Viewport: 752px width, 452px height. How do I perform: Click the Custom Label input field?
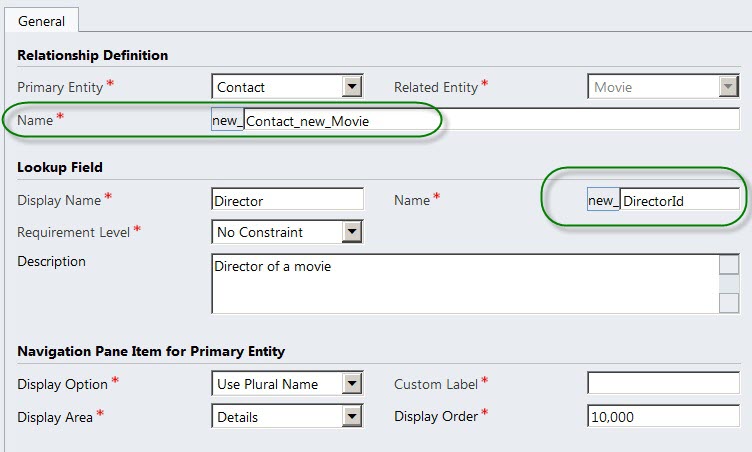tap(663, 383)
